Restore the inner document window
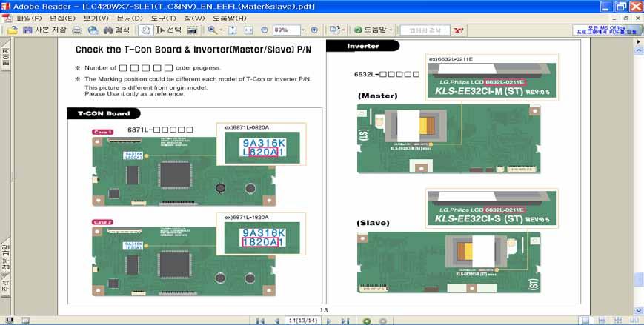This screenshot has width=644, height=325. click(626, 18)
